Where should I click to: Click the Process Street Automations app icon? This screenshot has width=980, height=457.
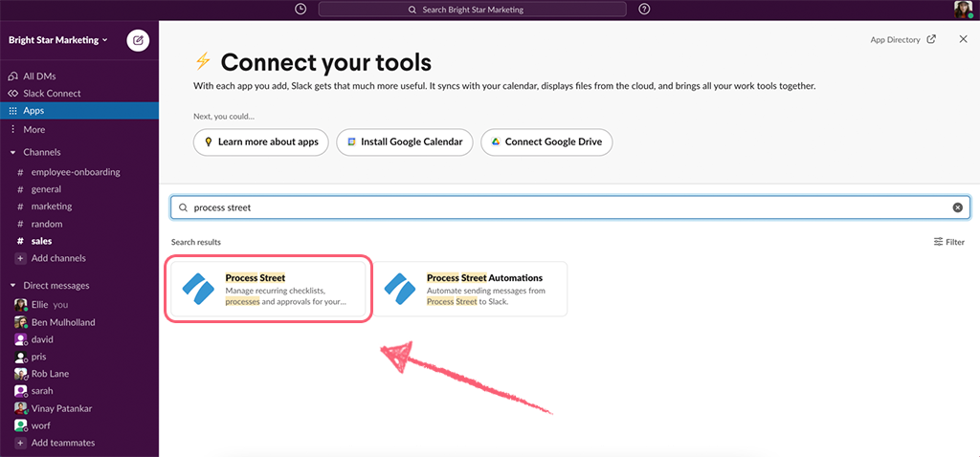(x=400, y=289)
